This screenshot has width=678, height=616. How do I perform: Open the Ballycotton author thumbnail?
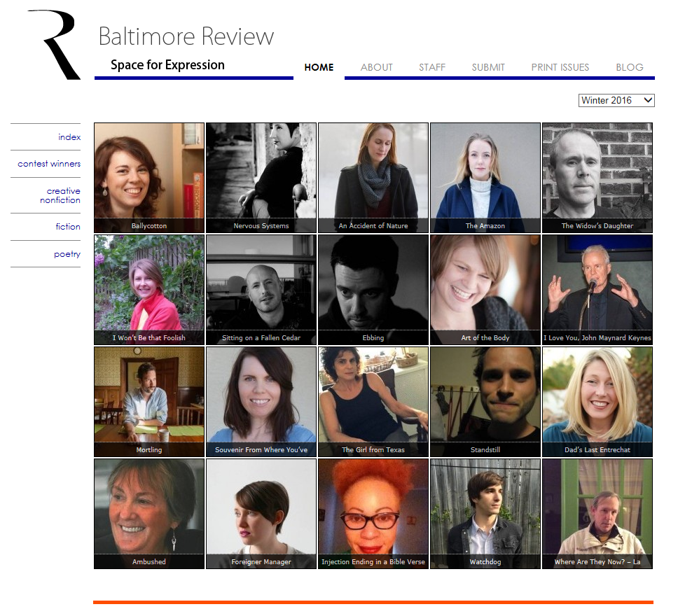pyautogui.click(x=148, y=178)
